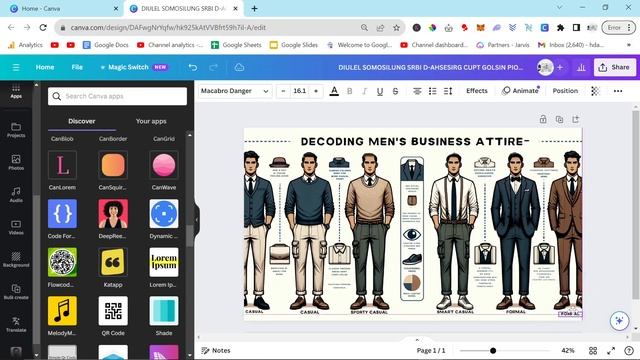The image size is (640, 360).
Task: Toggle italic text formatting
Action: click(x=364, y=91)
